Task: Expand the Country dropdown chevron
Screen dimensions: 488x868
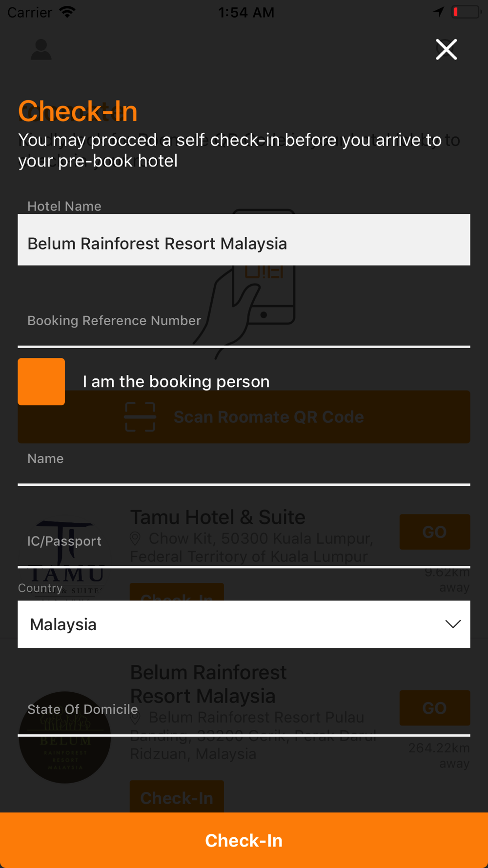Action: click(x=453, y=624)
